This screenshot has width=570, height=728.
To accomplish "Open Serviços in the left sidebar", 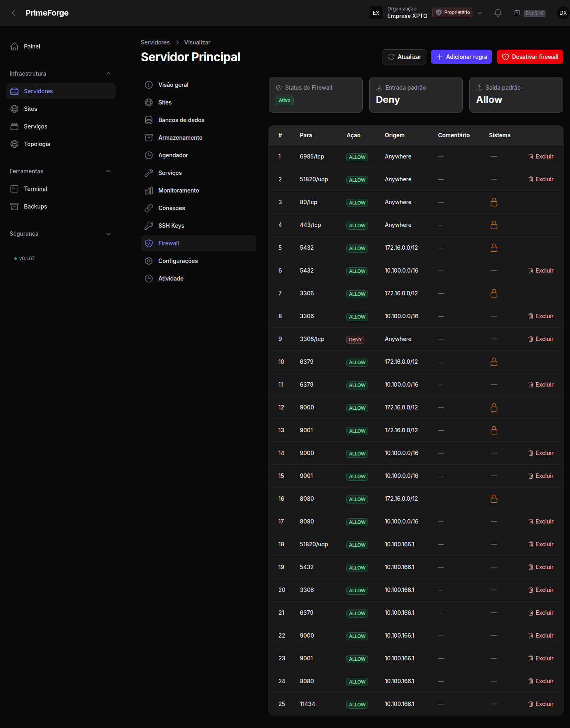I will point(61,126).
